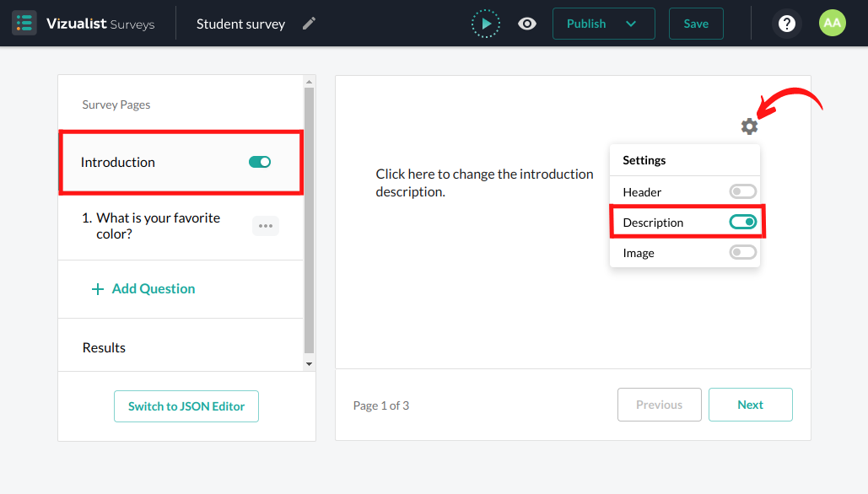
Task: Open the AA user avatar menu
Action: (x=832, y=24)
